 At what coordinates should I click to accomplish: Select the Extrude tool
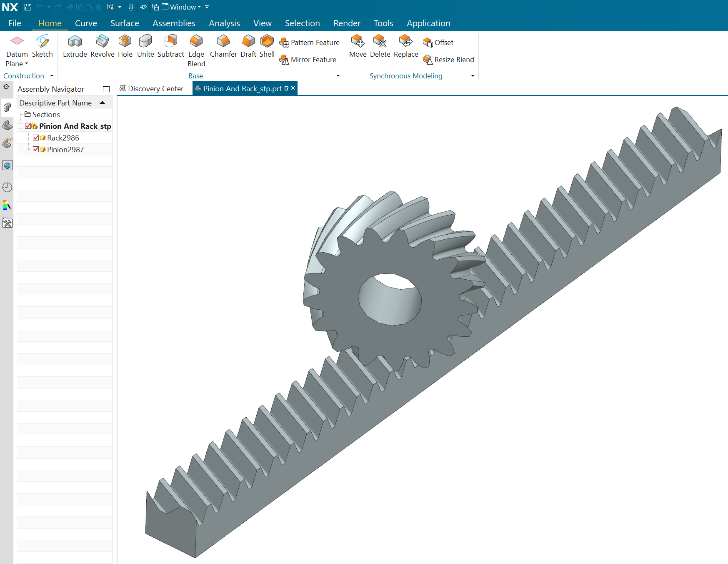pos(75,46)
